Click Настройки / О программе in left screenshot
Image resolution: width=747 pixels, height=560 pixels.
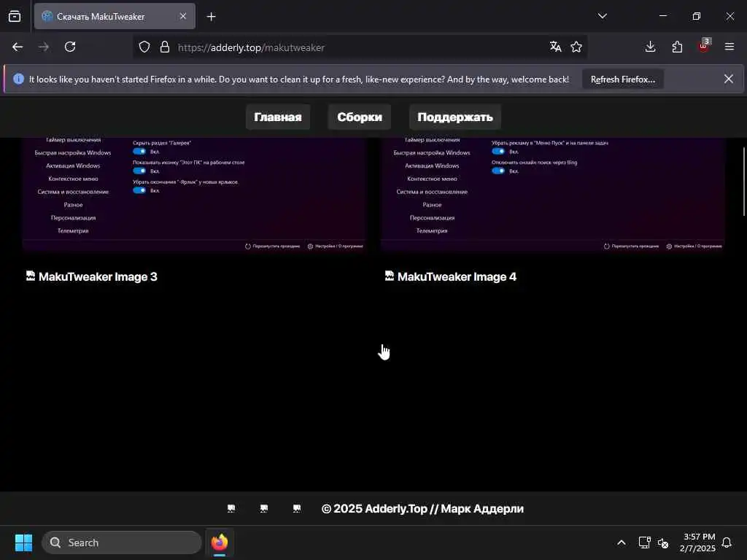pyautogui.click(x=336, y=246)
